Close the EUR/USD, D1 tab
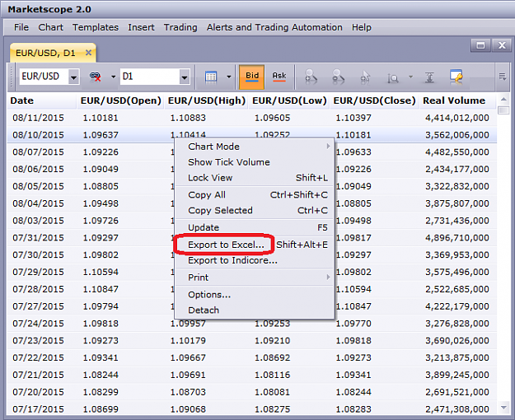 (x=88, y=53)
